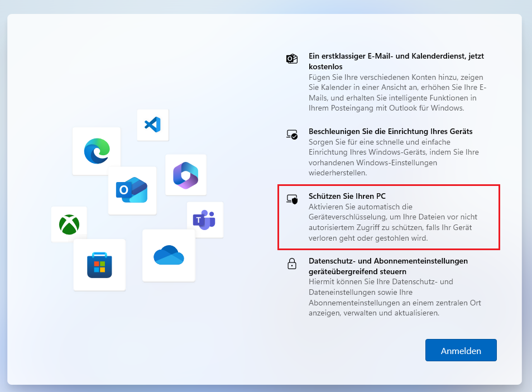Select heading 'Schützen Sie Ihren PC'
This screenshot has width=532, height=392.
[x=347, y=196]
